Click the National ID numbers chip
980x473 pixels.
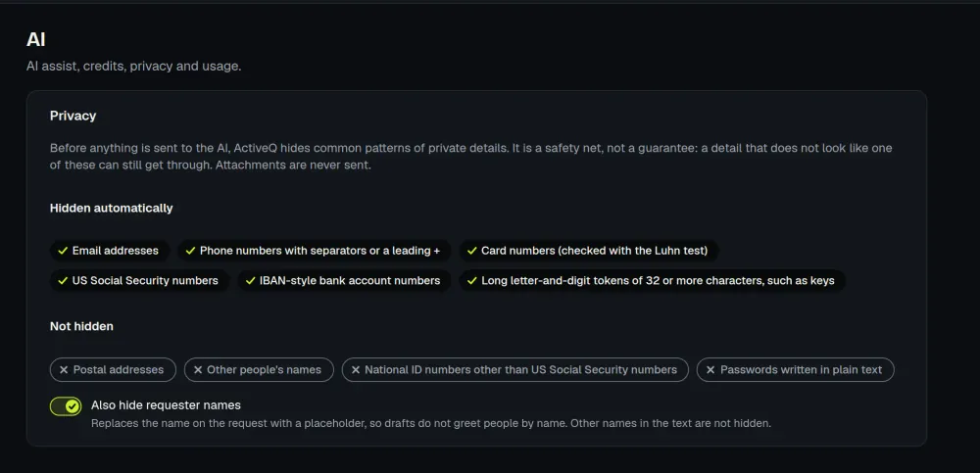pyautogui.click(x=515, y=370)
